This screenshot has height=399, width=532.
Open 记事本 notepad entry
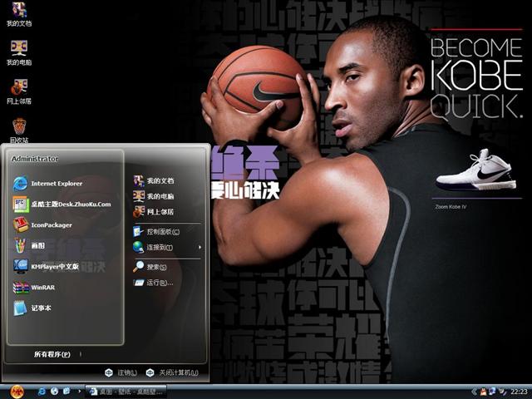32,308
